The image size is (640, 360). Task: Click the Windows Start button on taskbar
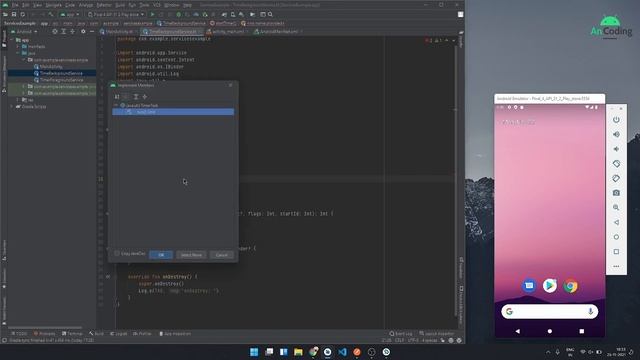pos(254,352)
